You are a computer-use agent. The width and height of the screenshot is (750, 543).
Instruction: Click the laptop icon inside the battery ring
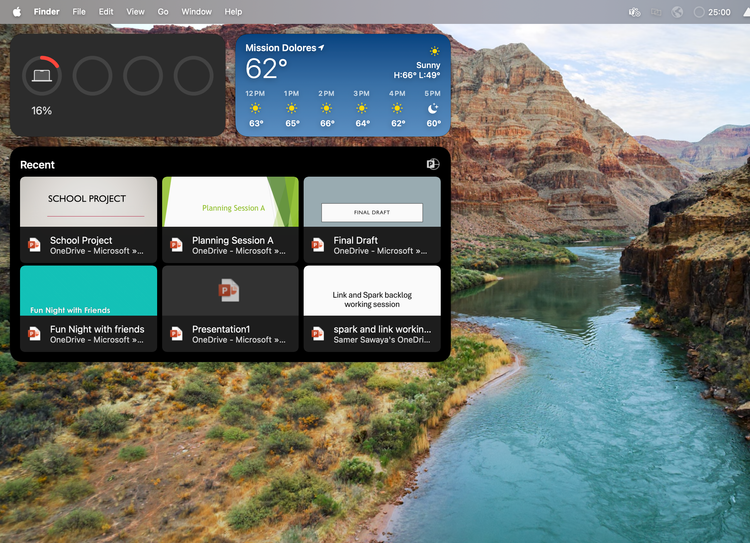(42, 76)
